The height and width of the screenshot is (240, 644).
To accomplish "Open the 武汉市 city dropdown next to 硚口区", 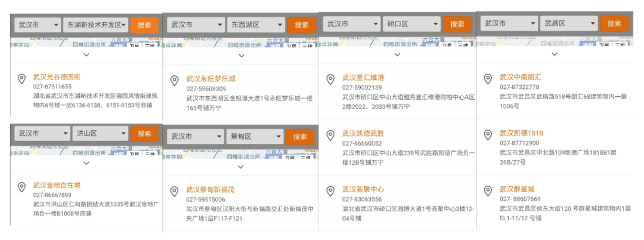I will point(352,24).
